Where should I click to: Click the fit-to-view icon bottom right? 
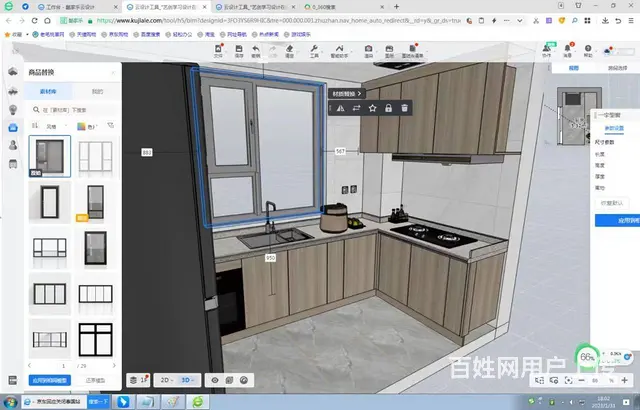click(x=568, y=380)
